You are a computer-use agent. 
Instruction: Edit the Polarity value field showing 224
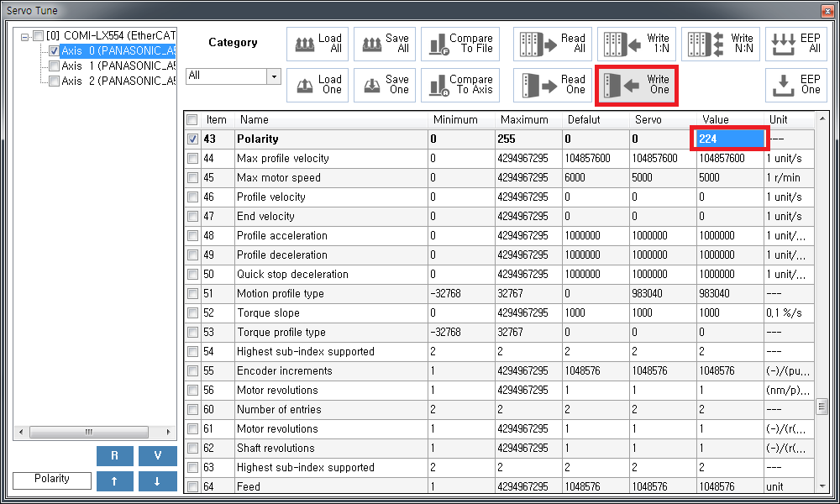click(x=729, y=139)
